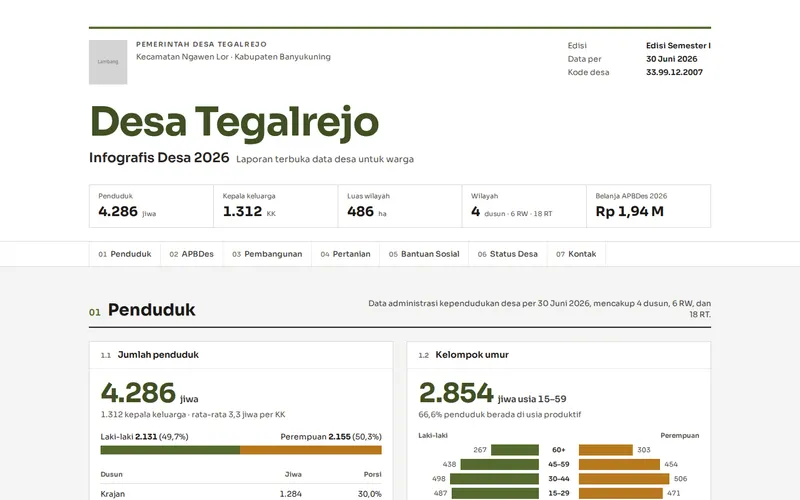Click the orange 45–59 female bar (454)
The image size is (800, 500).
click(619, 464)
